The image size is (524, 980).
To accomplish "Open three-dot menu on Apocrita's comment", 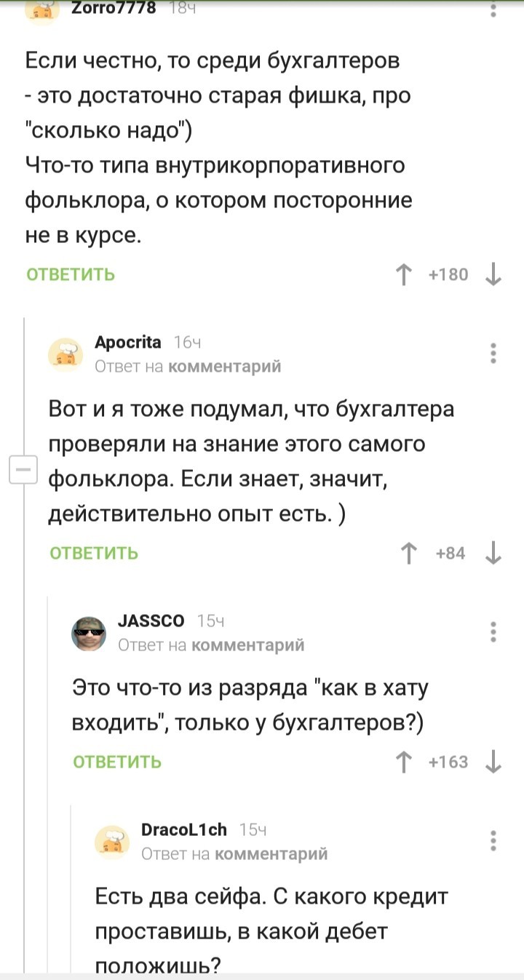I will [x=493, y=353].
